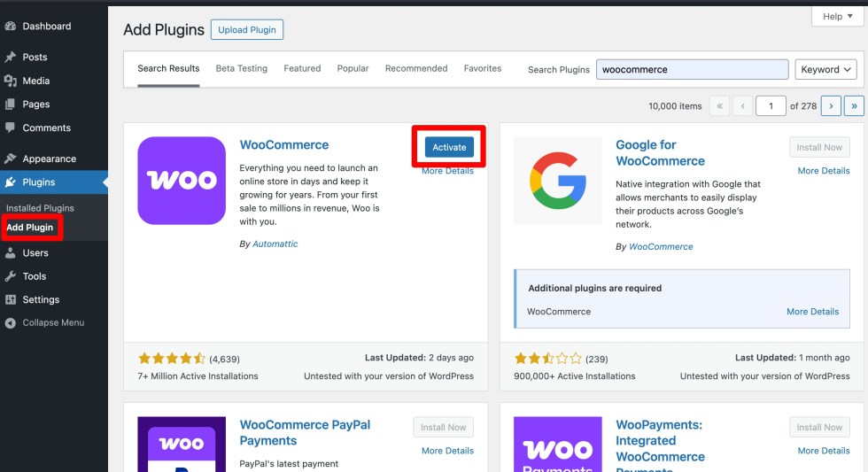
Task: Click the Collapse Menu arrow icon
Action: (x=10, y=322)
